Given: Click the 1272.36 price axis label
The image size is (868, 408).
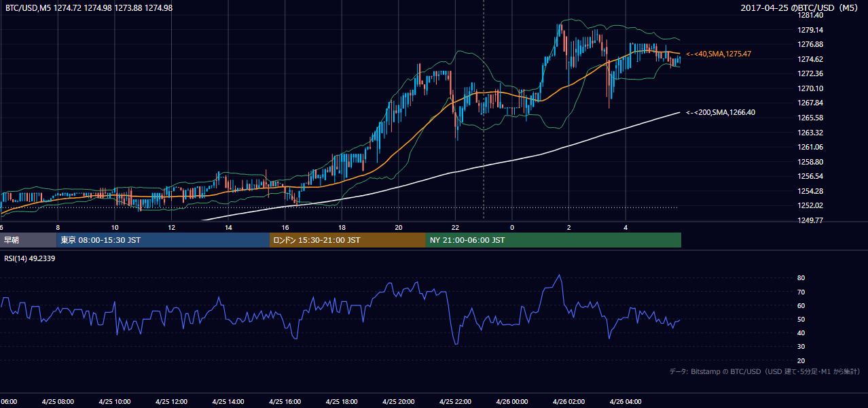Looking at the screenshot, I should (810, 73).
